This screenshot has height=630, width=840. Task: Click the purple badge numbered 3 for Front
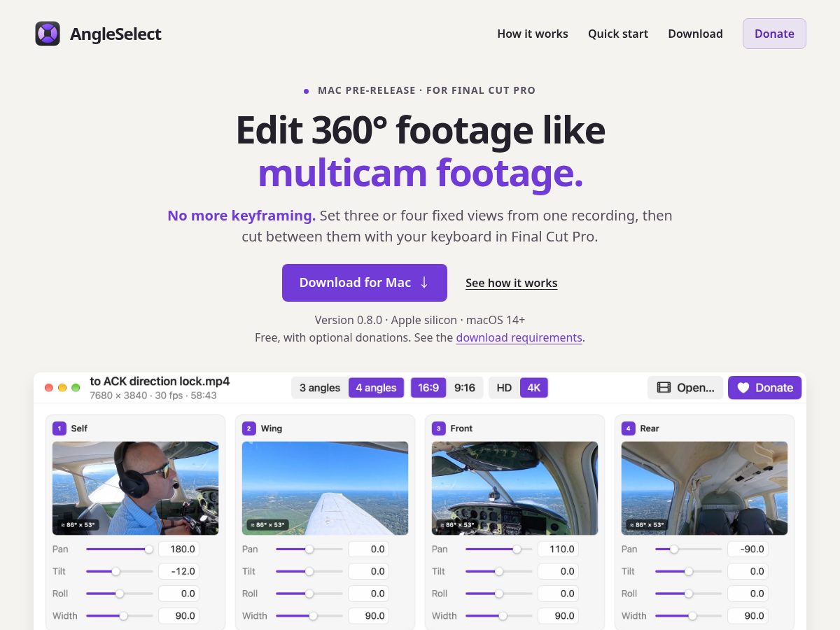point(439,428)
